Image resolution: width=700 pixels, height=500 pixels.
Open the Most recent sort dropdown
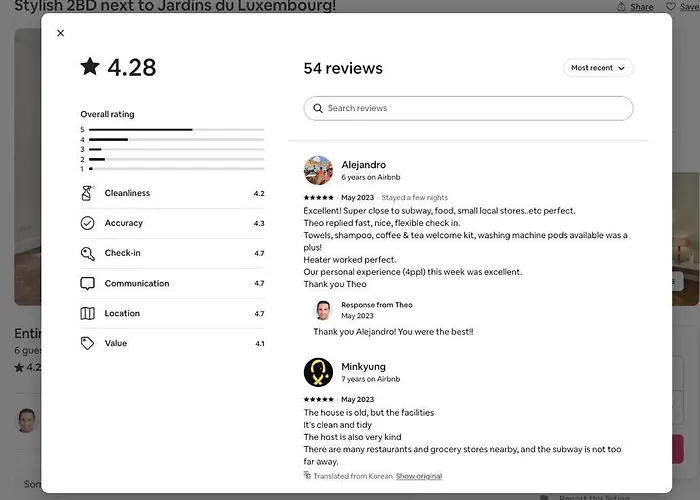coord(598,68)
